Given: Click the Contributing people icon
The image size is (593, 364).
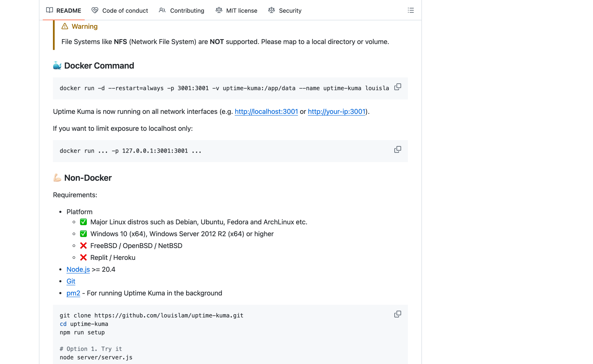Looking at the screenshot, I should 162,10.
